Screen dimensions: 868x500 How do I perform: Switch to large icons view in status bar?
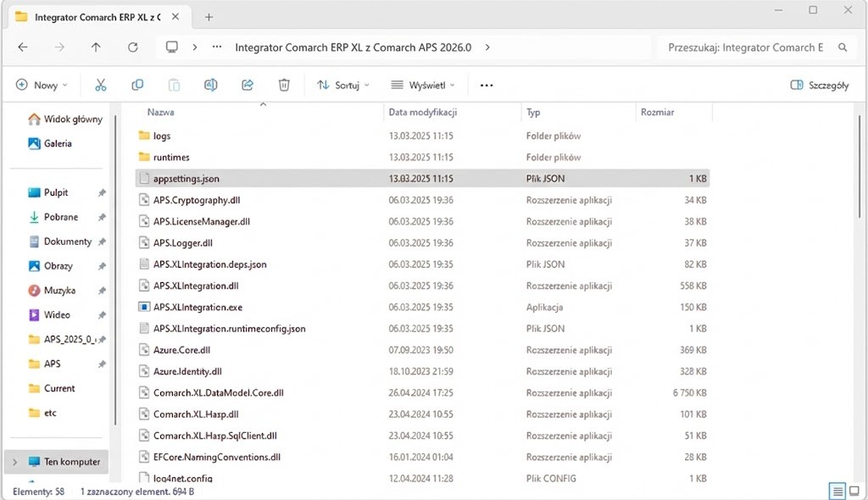click(x=855, y=489)
